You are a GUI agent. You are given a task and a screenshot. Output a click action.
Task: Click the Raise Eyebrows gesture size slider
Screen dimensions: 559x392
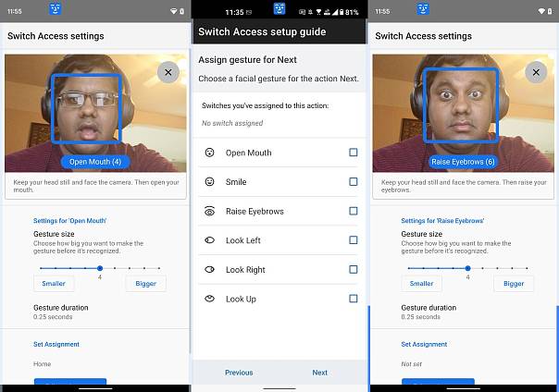tap(467, 268)
